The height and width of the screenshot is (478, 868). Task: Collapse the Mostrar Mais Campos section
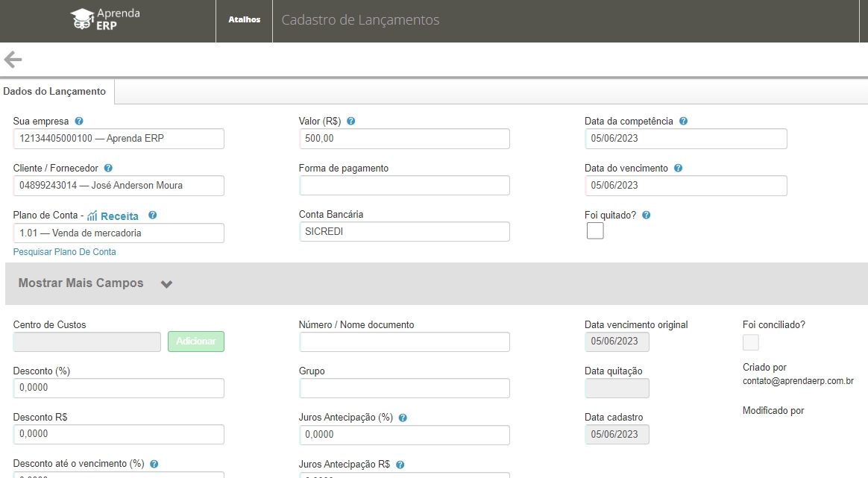tap(166, 284)
